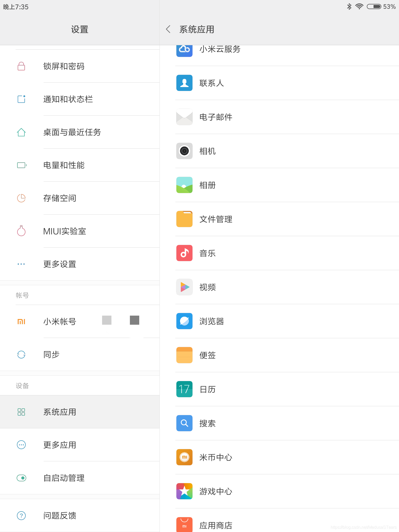Open 更多应用 entry
Image resolution: width=399 pixels, height=532 pixels.
[80, 445]
